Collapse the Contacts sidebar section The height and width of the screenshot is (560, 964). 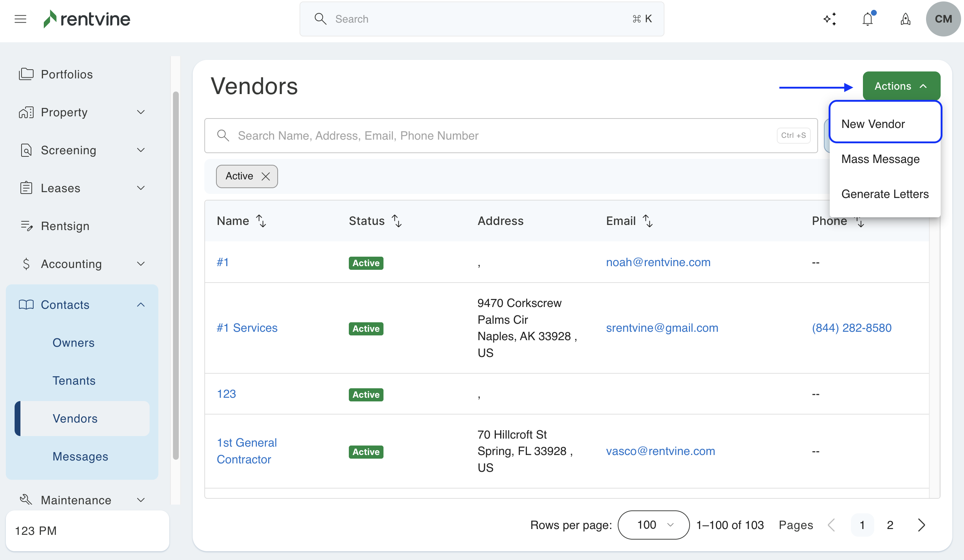coord(141,305)
